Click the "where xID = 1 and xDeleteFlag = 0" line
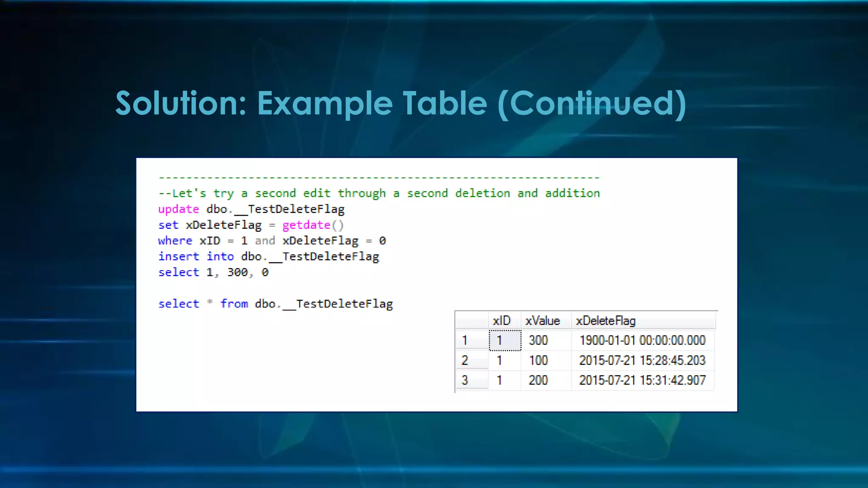This screenshot has height=488, width=868. pyautogui.click(x=272, y=241)
